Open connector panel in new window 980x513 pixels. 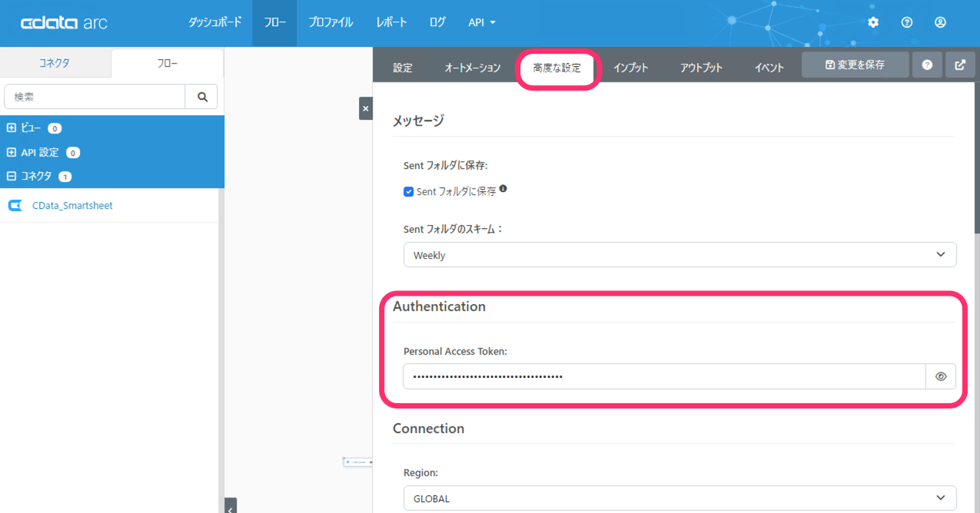click(960, 65)
